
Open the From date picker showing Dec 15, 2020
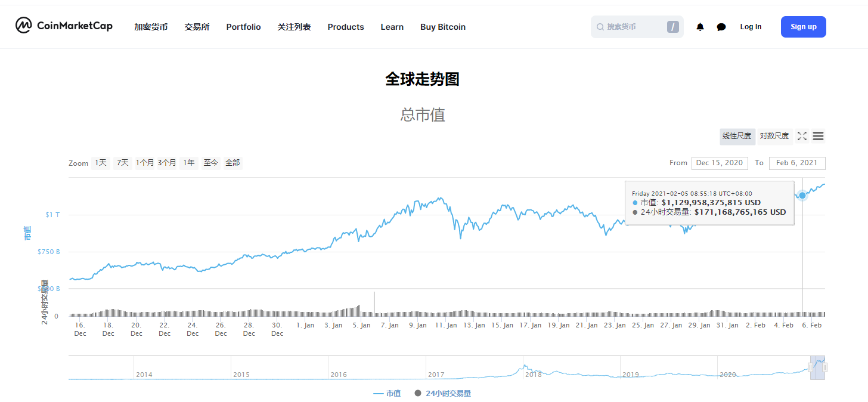(720, 163)
